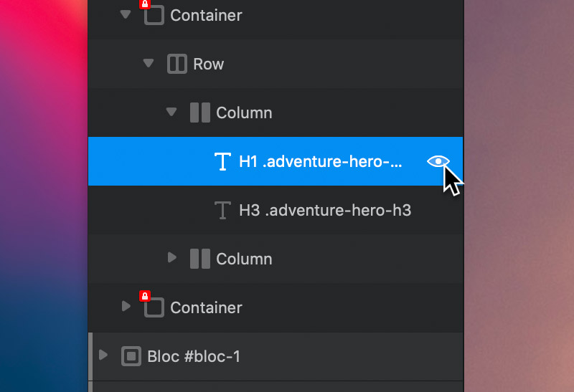This screenshot has width=574, height=392.
Task: Click the eye icon on the H1 layer
Action: coord(438,161)
